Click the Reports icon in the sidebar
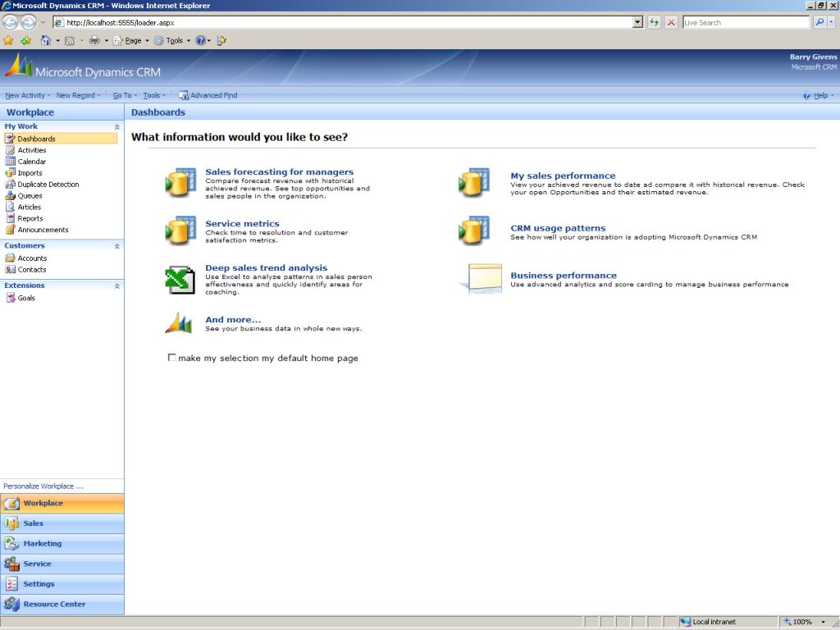Viewport: 840px width, 630px height. coord(10,218)
